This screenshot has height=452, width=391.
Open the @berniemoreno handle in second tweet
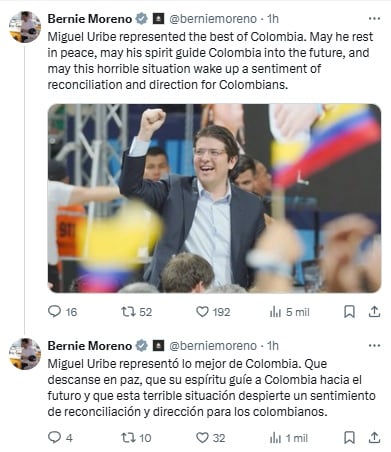[x=213, y=346]
